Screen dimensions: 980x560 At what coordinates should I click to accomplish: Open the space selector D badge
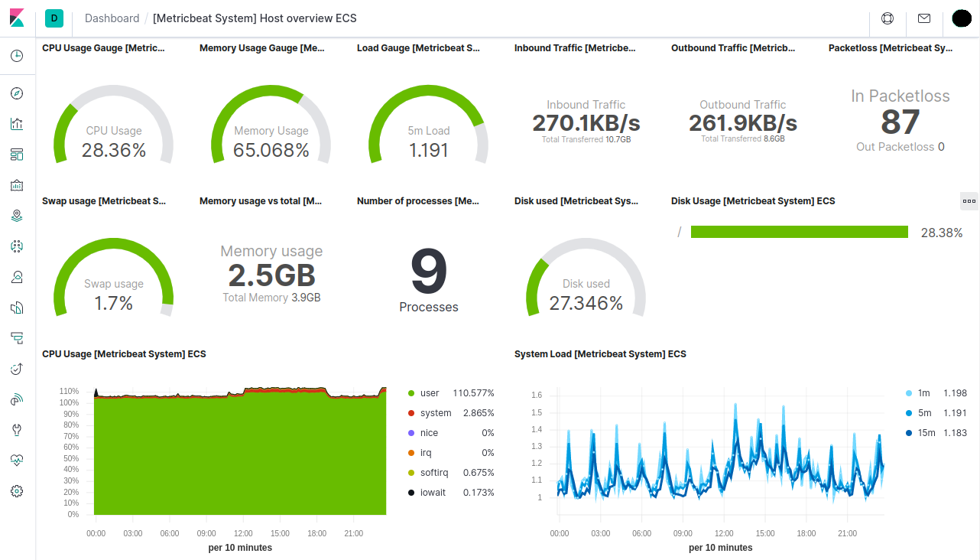coord(54,18)
